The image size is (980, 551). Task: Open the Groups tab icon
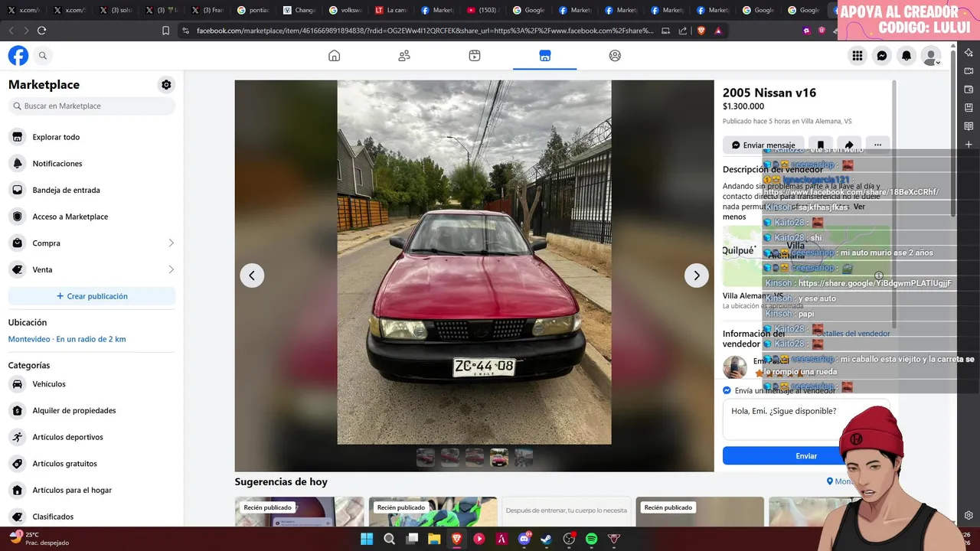(x=615, y=56)
